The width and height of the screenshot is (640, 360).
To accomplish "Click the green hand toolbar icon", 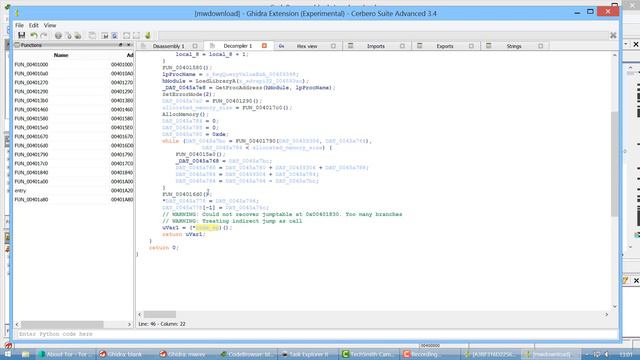I will [x=148, y=36].
